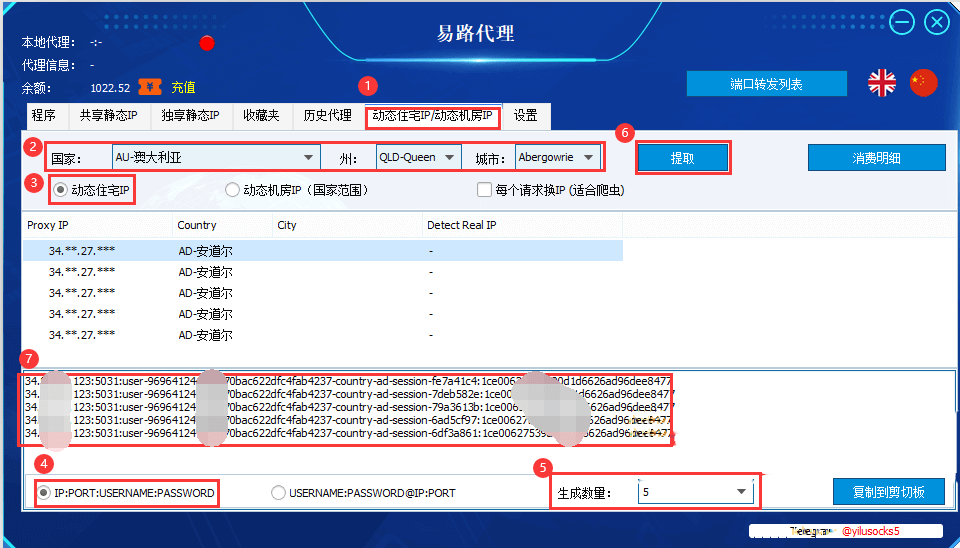960x548 pixels.
Task: Click the orange yuan recharge icon
Action: point(150,87)
